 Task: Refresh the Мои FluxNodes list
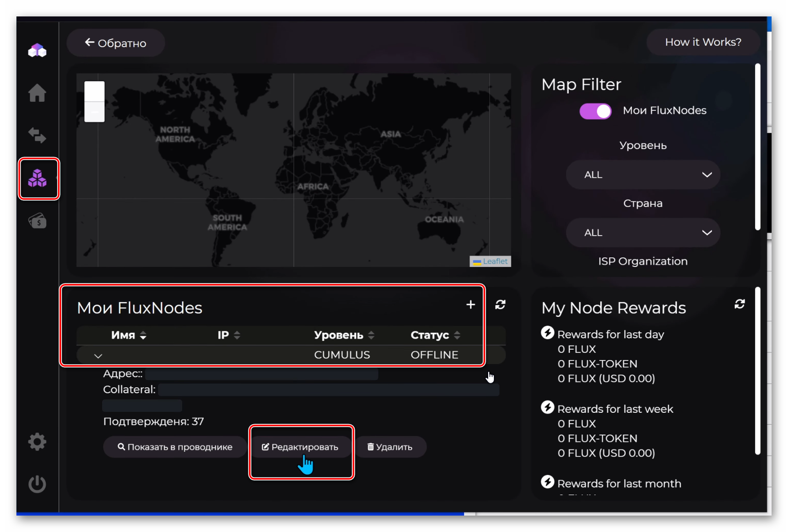(x=500, y=305)
